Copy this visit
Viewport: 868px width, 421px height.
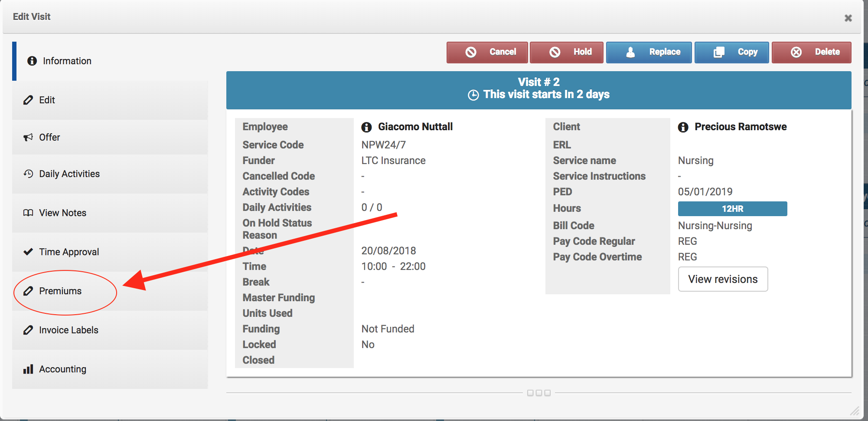(731, 52)
